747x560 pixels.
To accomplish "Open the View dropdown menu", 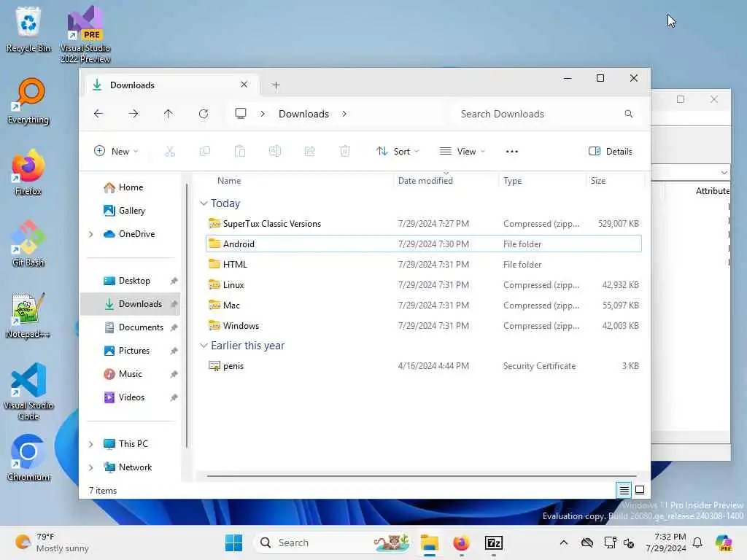I will 462,152.
